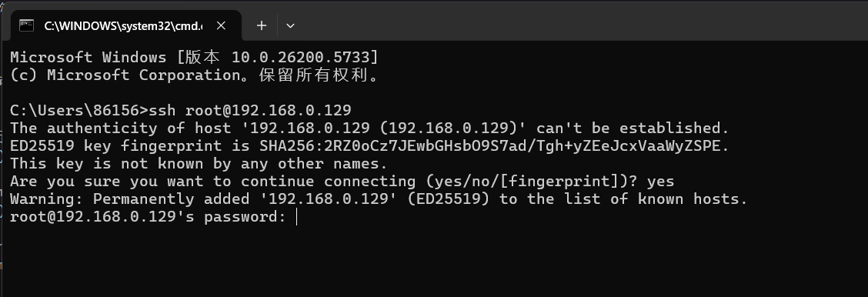This screenshot has width=868, height=297.
Task: Click the ssh root@192.168.0.129 command
Action: coord(250,111)
